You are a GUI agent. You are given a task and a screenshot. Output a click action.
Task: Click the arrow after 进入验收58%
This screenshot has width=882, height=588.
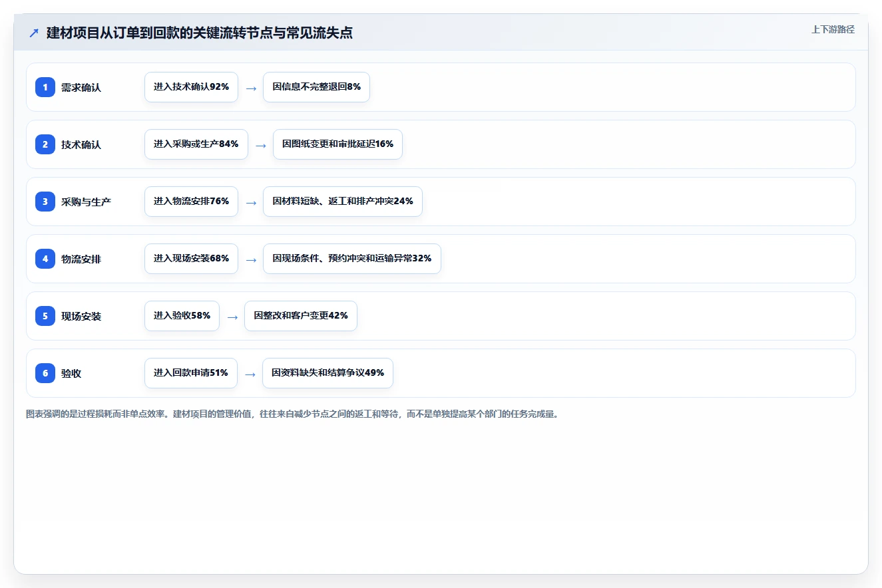(232, 317)
